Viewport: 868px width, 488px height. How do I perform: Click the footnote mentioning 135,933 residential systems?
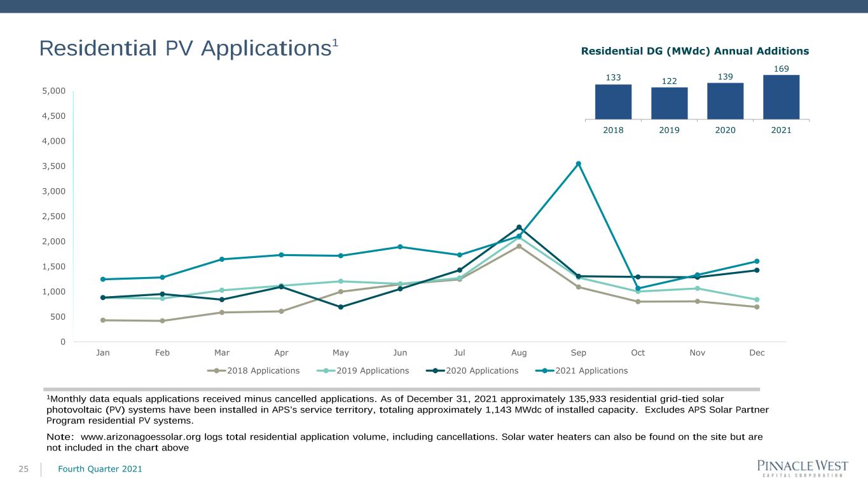(x=408, y=409)
